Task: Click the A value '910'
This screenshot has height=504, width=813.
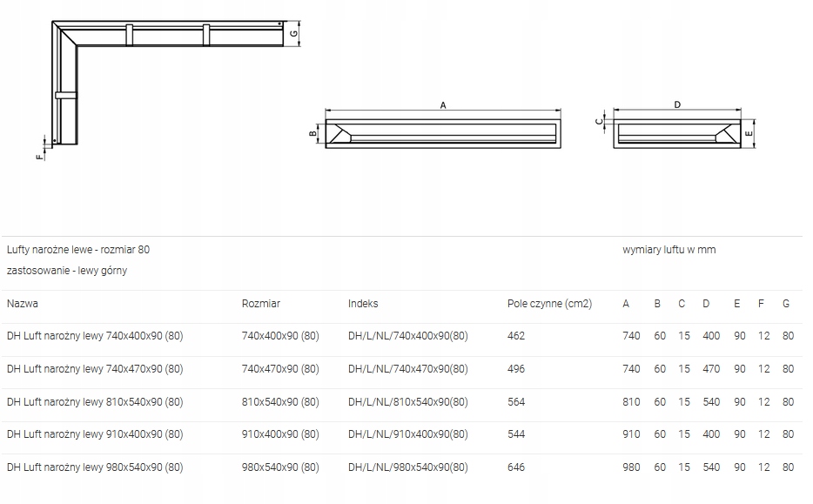Action: (x=632, y=434)
